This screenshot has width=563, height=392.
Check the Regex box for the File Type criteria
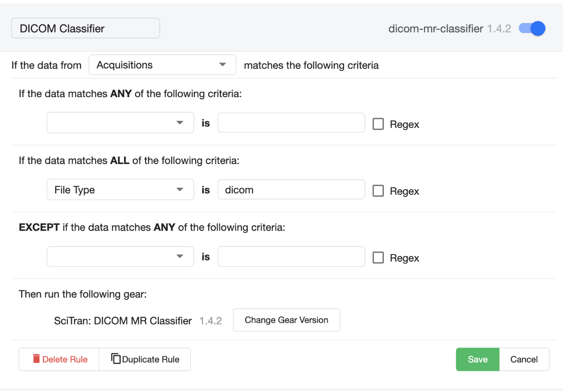tap(378, 191)
